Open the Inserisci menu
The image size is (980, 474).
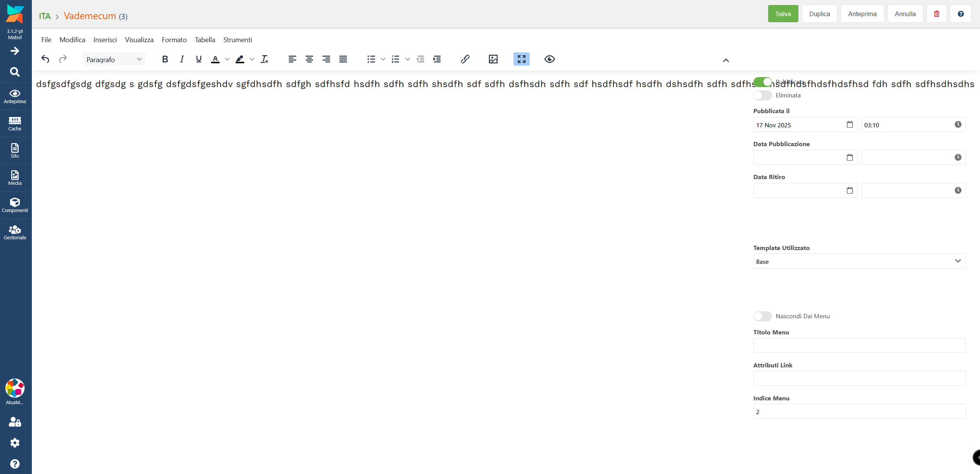pos(105,40)
